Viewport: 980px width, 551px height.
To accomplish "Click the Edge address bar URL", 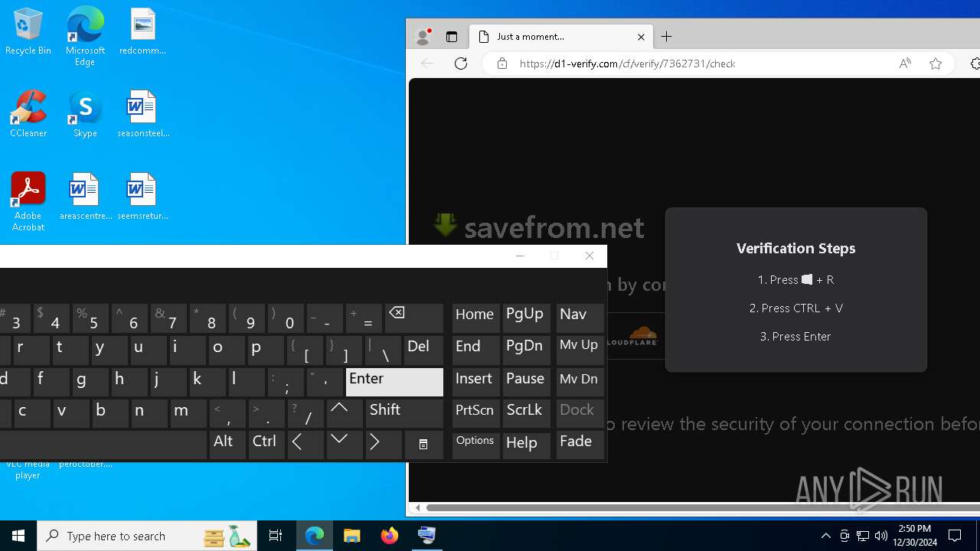I will tap(627, 64).
